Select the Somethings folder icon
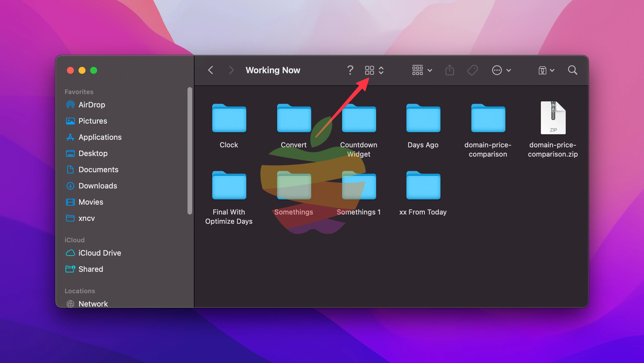 [294, 185]
